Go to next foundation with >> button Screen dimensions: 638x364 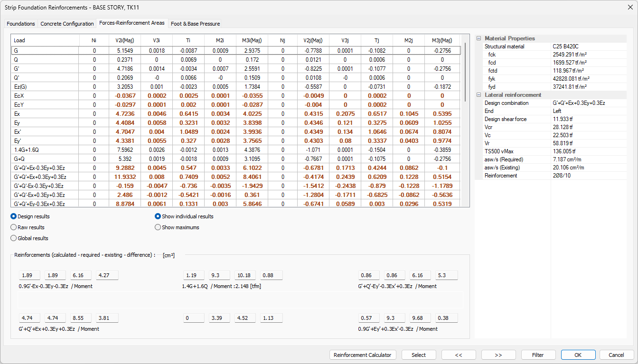498,355
